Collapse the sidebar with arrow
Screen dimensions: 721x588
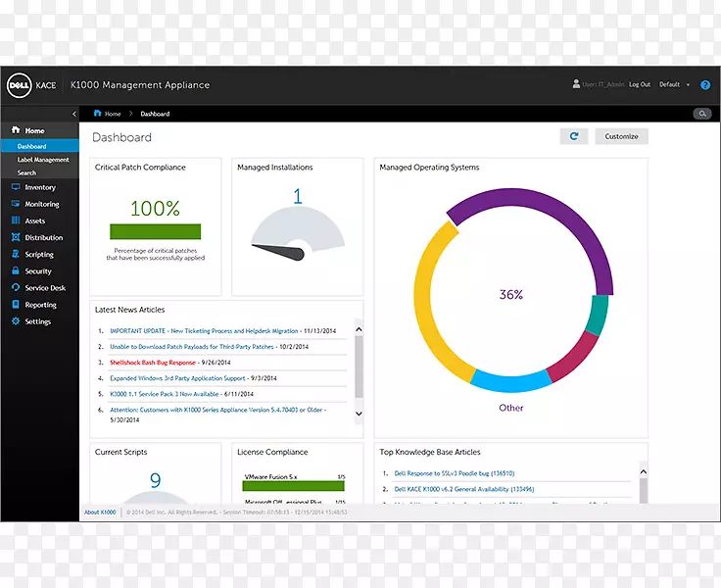74,114
